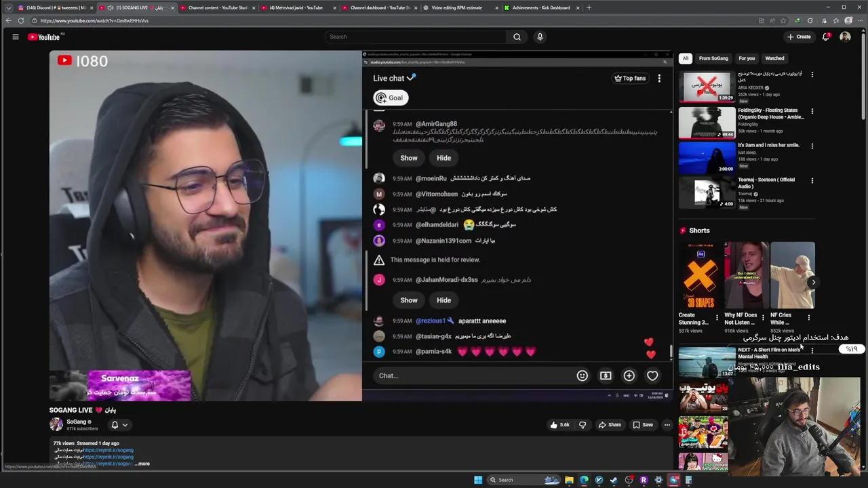The height and width of the screenshot is (488, 868).
Task: Reload the page with the refresh icon
Action: point(21,20)
